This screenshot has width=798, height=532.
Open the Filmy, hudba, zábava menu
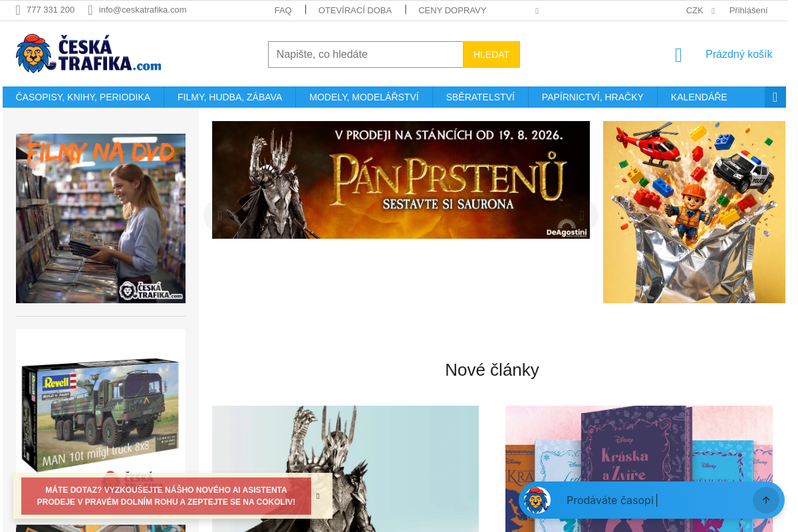coord(230,97)
